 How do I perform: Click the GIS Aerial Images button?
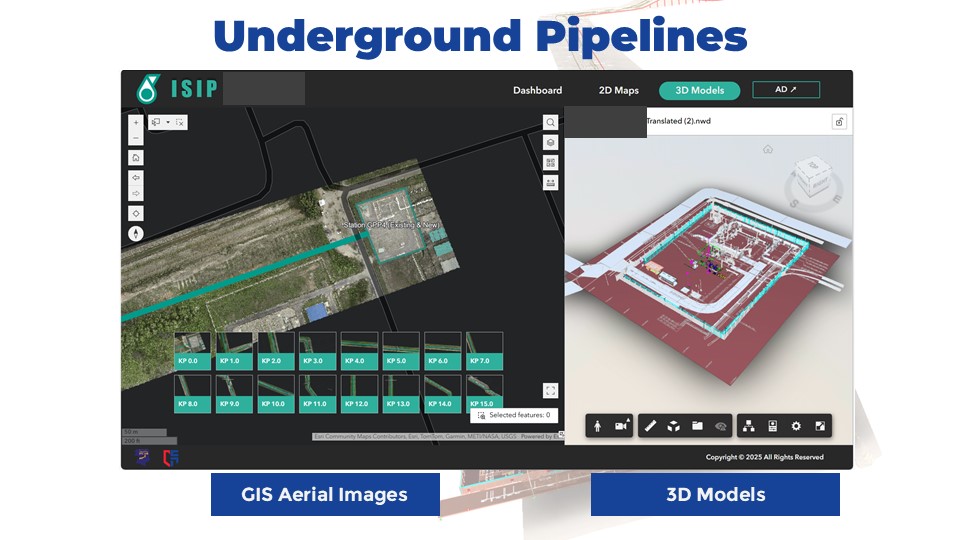[x=325, y=494]
